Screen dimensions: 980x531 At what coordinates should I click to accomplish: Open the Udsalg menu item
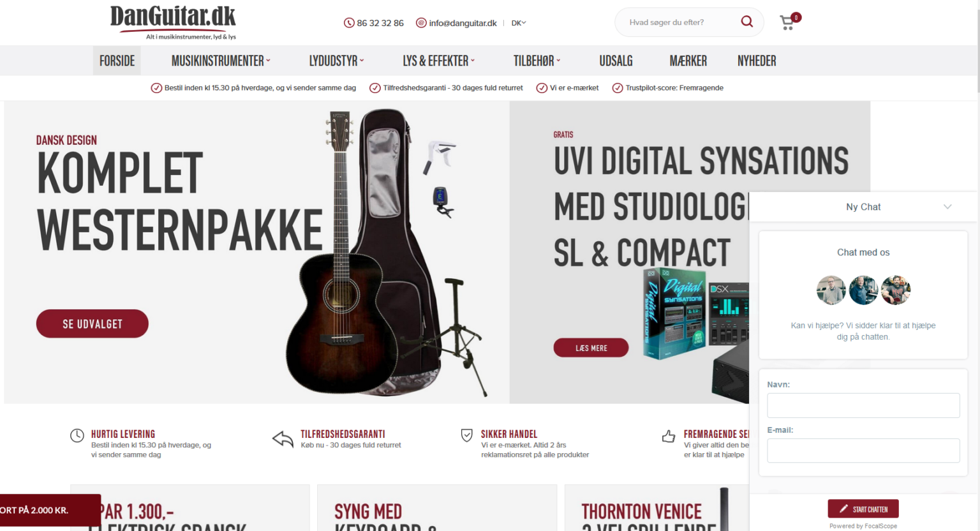616,61
